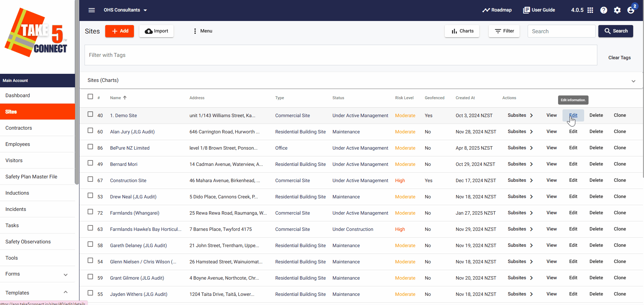Screen dimensions: 644x305
Task: Open the apps grid icon
Action: [590, 10]
